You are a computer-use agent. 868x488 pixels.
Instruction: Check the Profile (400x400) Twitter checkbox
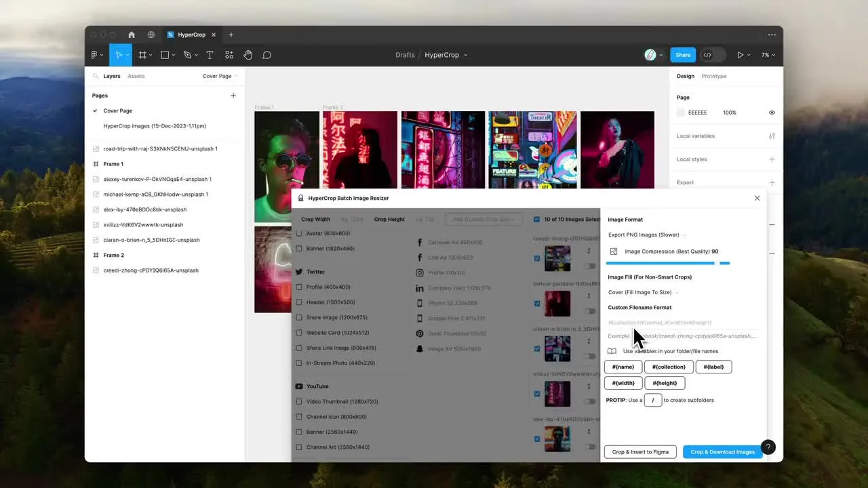299,287
